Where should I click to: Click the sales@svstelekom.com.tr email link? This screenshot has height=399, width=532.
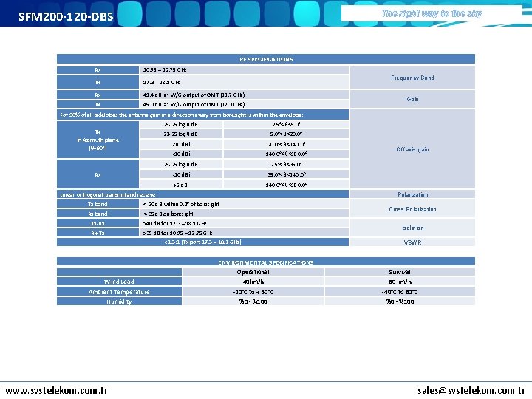point(471,391)
